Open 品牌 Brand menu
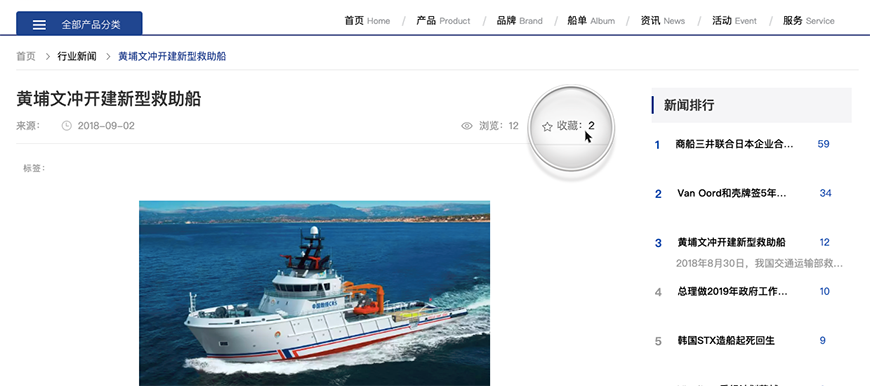The height and width of the screenshot is (386, 870). pyautogui.click(x=519, y=21)
